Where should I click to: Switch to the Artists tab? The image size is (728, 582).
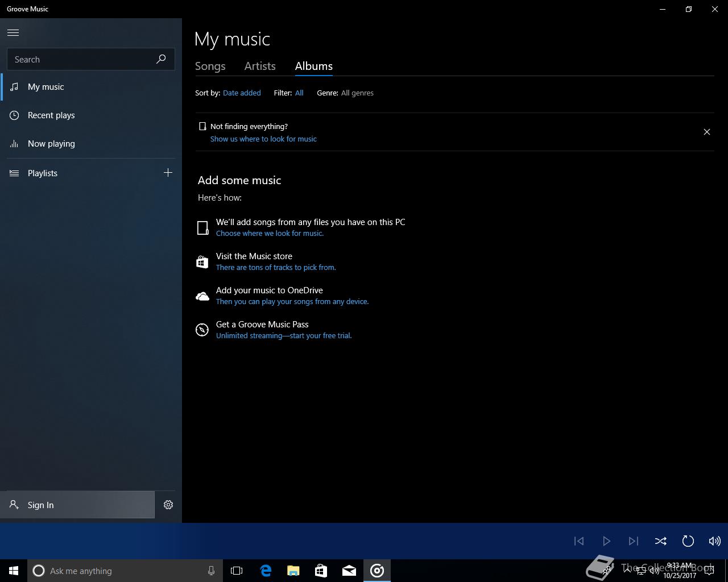click(x=260, y=66)
